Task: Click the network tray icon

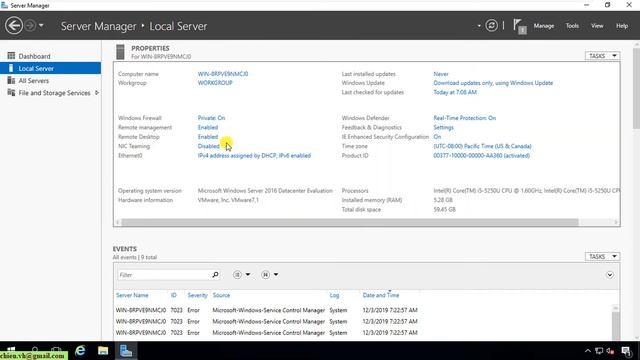Action: (599, 351)
